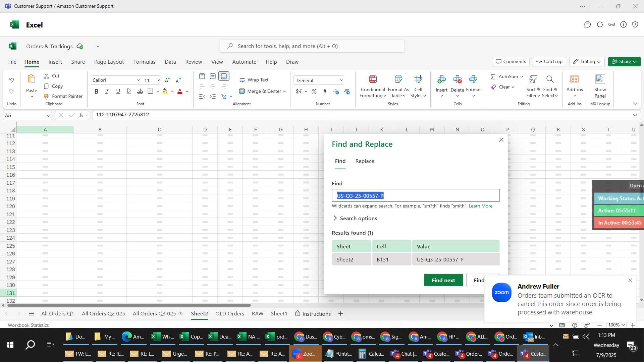644x362 pixels.
Task: Click the AutoSum sigma icon
Action: 493,77
